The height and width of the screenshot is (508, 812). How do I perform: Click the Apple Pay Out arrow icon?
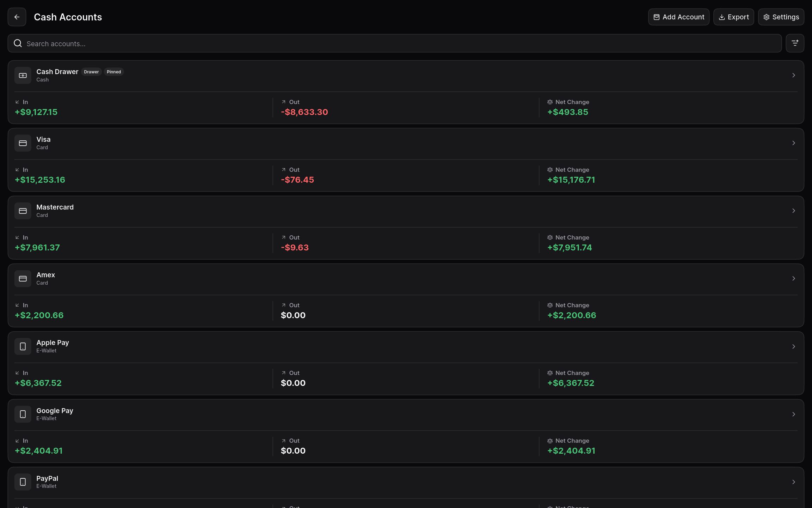tap(283, 373)
